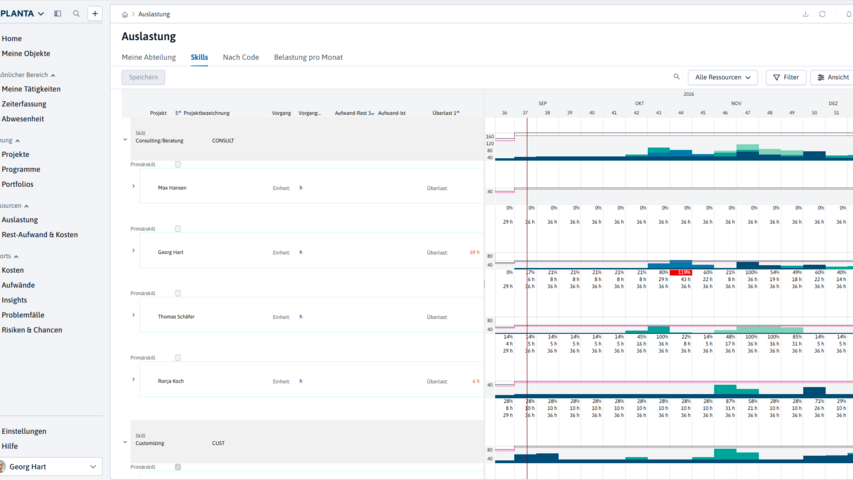Click the Speichern button
The image size is (853, 480).
(143, 77)
